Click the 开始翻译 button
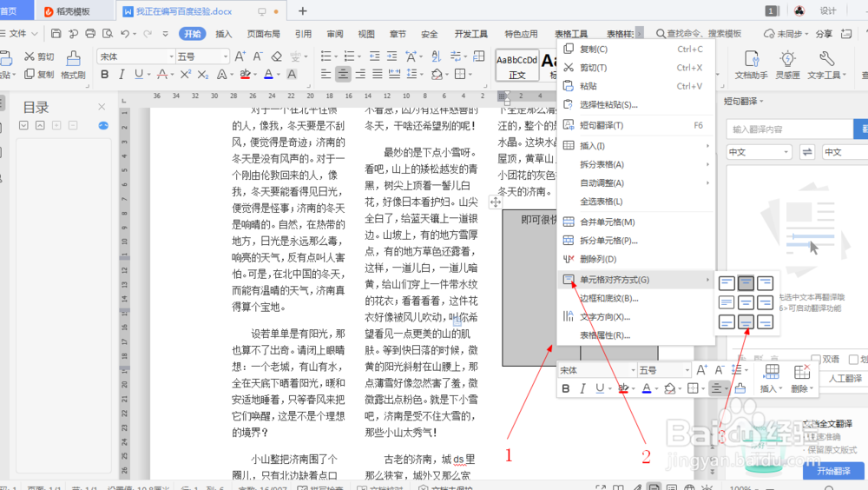 click(x=833, y=471)
